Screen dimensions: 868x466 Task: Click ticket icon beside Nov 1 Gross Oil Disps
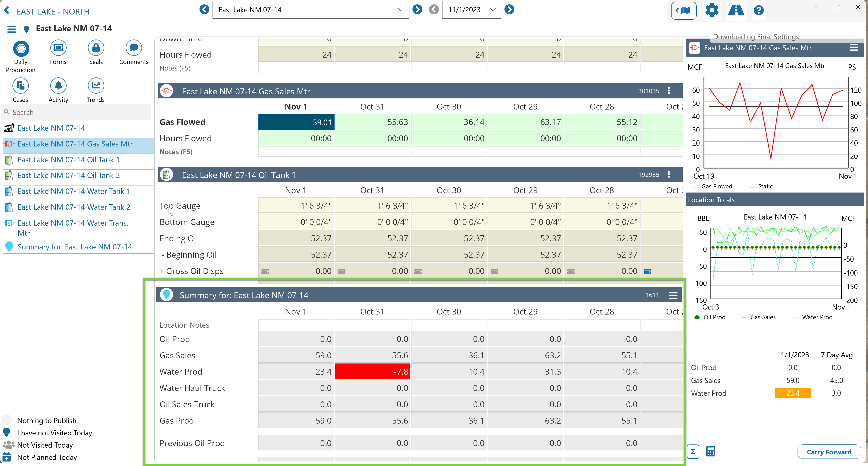click(265, 271)
